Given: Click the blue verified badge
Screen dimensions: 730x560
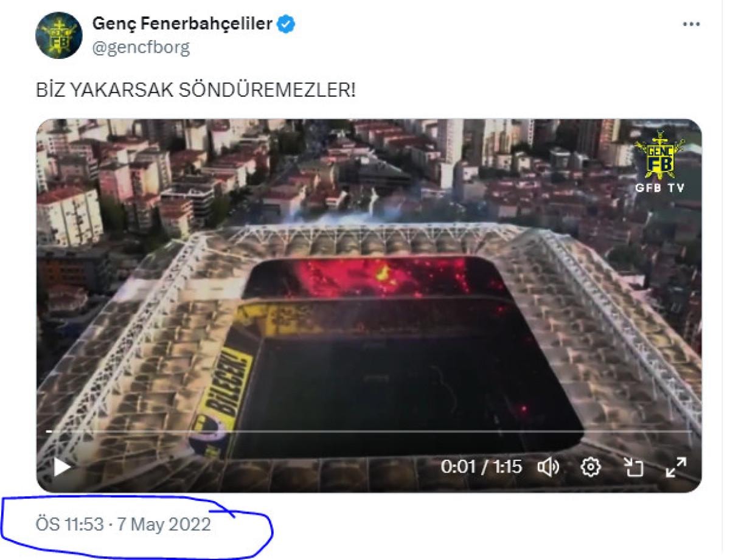Looking at the screenshot, I should pos(287,24).
